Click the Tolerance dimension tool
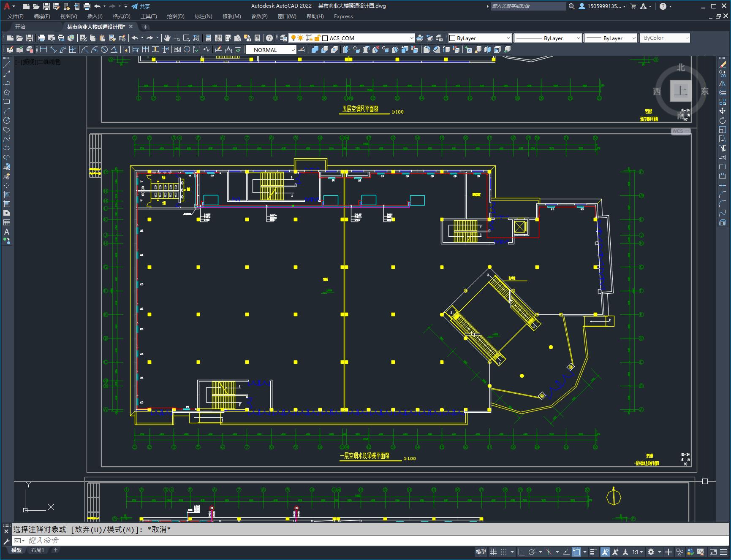Viewport: 731px width, 560px height. coord(177,49)
